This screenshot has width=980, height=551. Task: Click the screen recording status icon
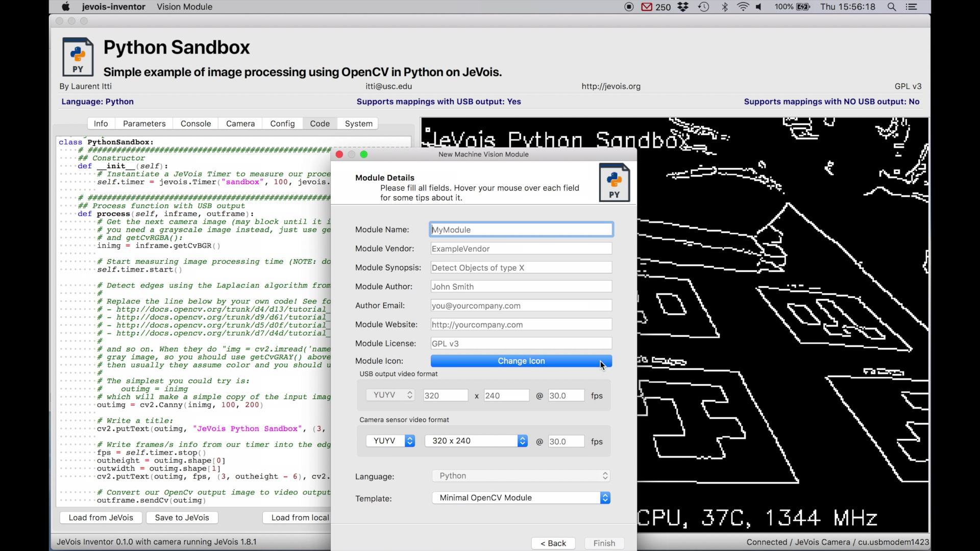point(629,7)
